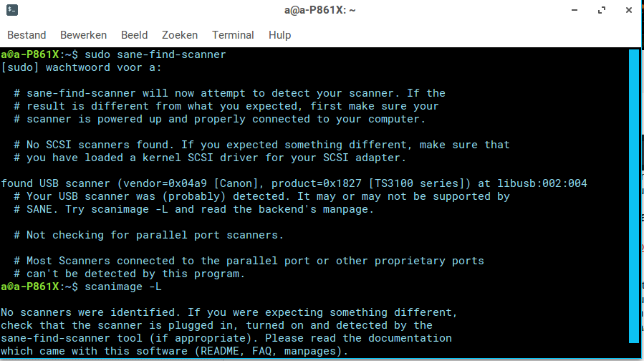Open the Zoeken menu

[180, 35]
